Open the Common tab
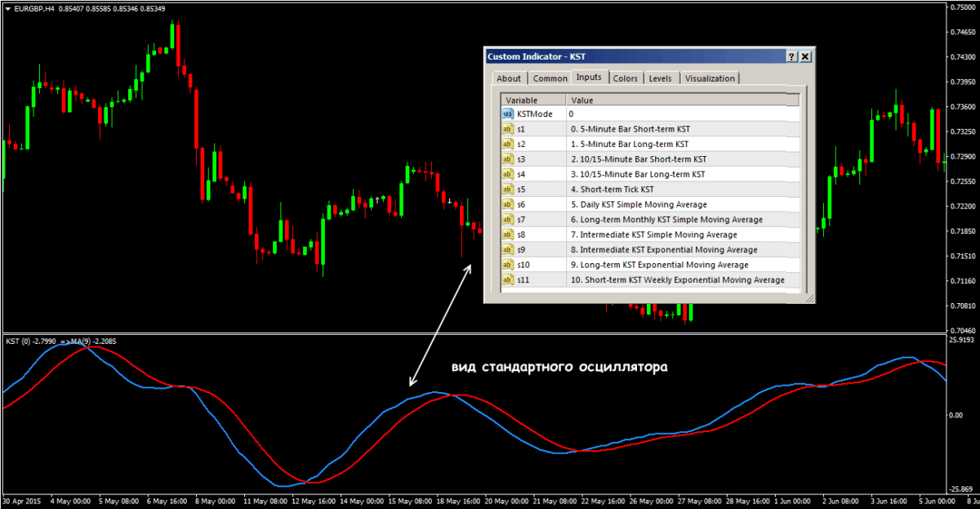The height and width of the screenshot is (509, 980). point(550,78)
